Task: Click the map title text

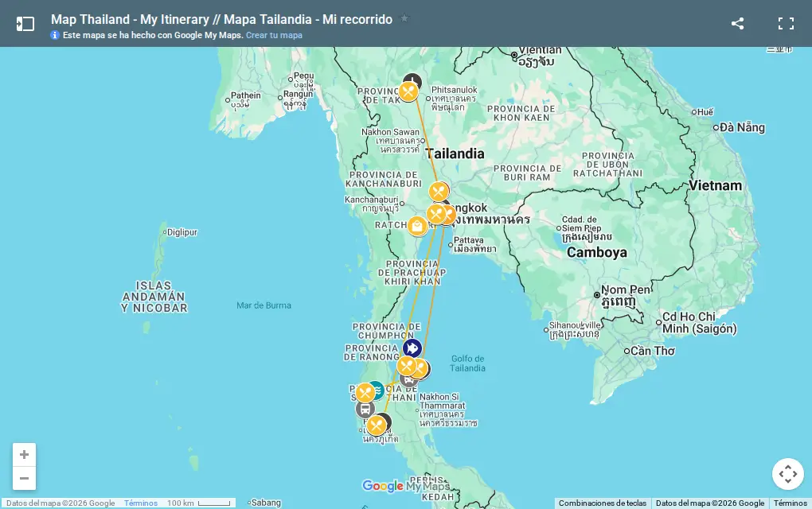Action: 221,20
